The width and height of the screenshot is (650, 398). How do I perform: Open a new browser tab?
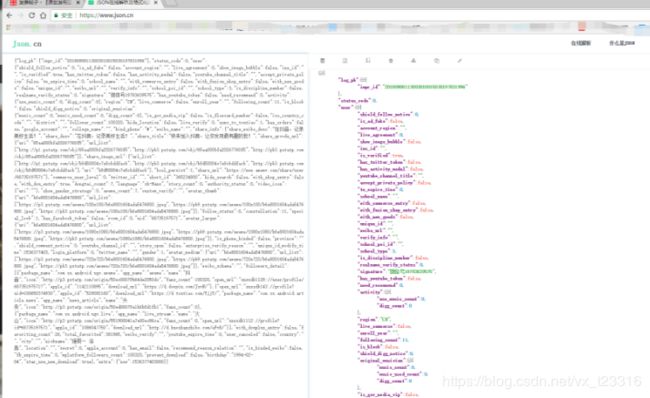click(x=171, y=2)
